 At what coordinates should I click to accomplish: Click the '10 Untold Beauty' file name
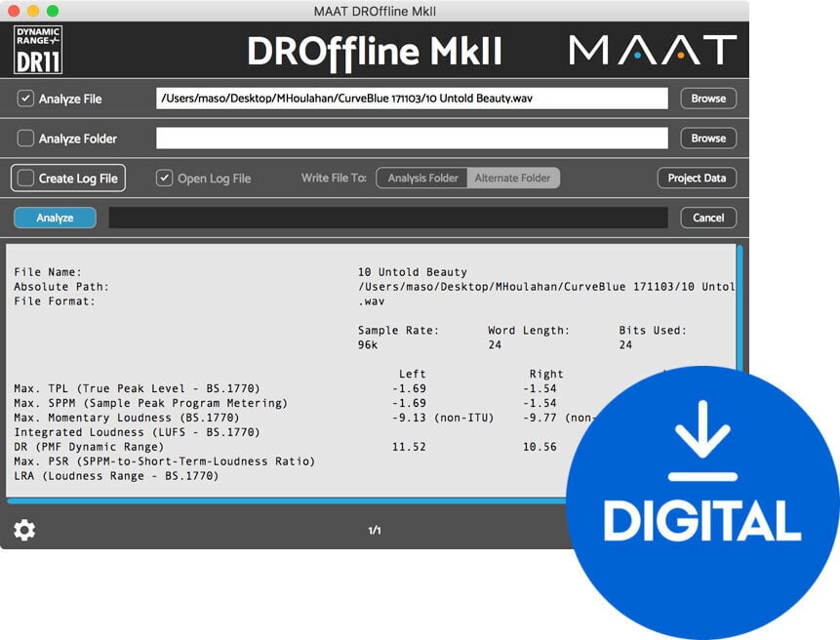click(x=413, y=272)
